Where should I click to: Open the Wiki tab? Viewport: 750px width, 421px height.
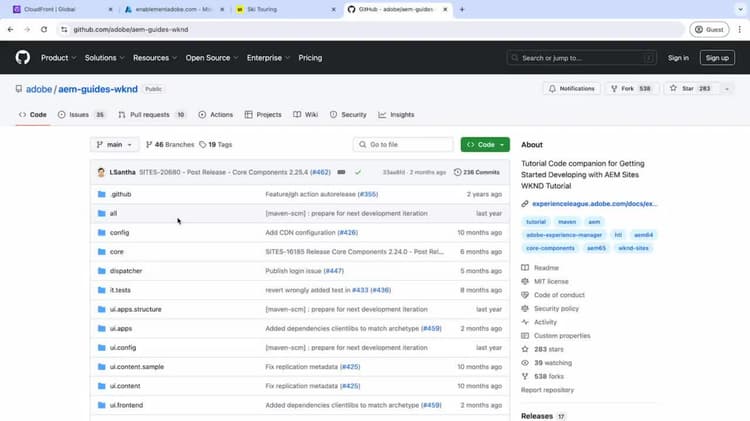[x=306, y=114]
